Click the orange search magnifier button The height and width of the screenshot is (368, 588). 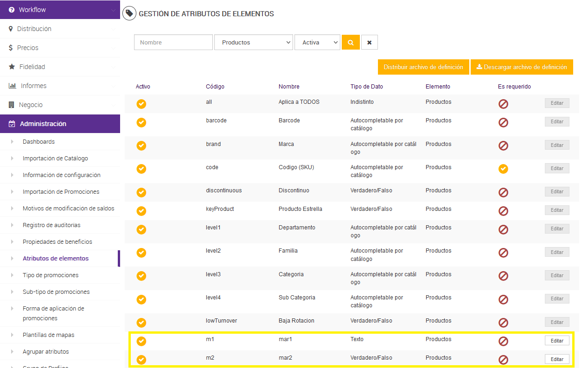coord(351,42)
